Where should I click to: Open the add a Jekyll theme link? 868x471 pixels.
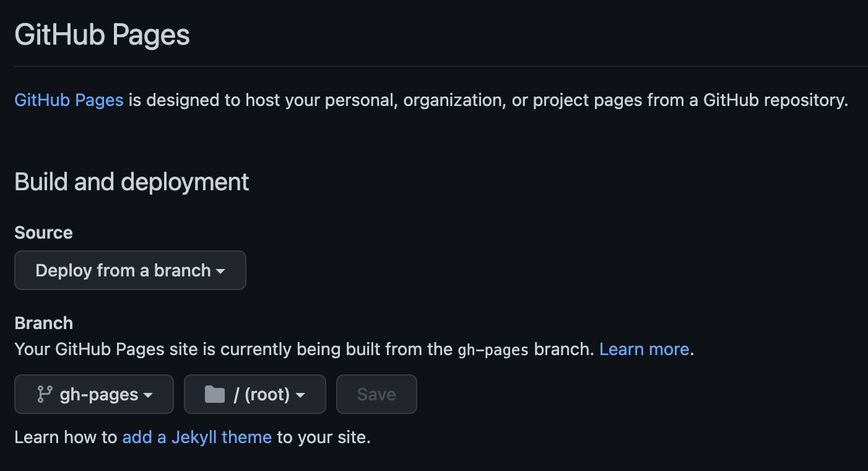point(197,438)
